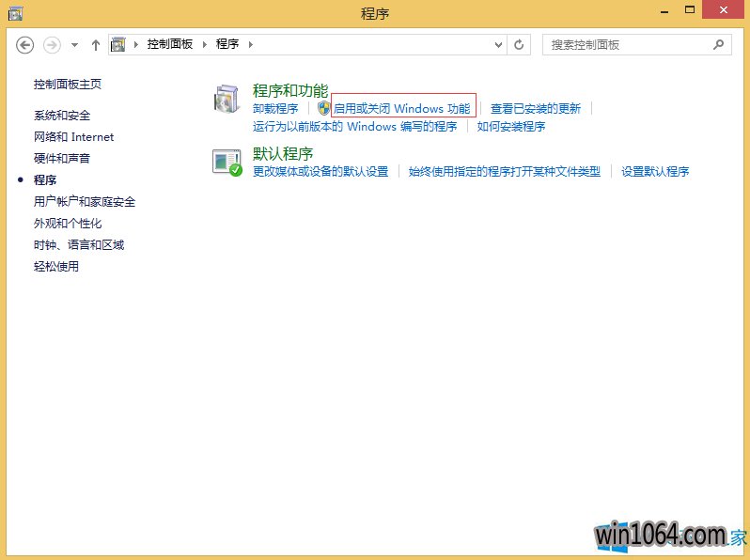Click the UAC shield icon beside Windows 功能
Viewport: 750px width, 560px height.
click(x=324, y=108)
